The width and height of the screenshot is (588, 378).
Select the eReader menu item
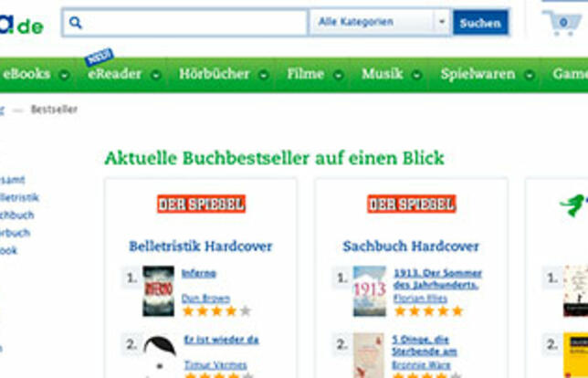pyautogui.click(x=114, y=74)
